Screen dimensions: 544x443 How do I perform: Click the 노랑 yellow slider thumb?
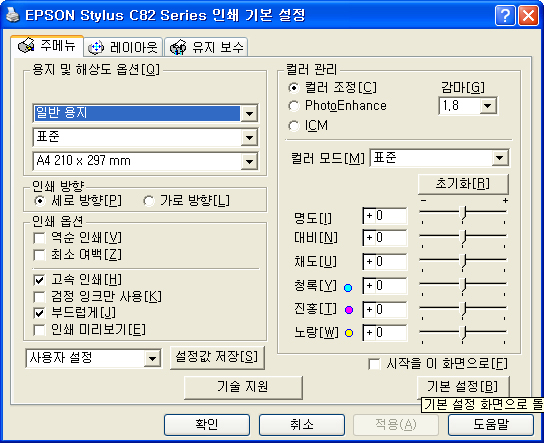pos(463,333)
